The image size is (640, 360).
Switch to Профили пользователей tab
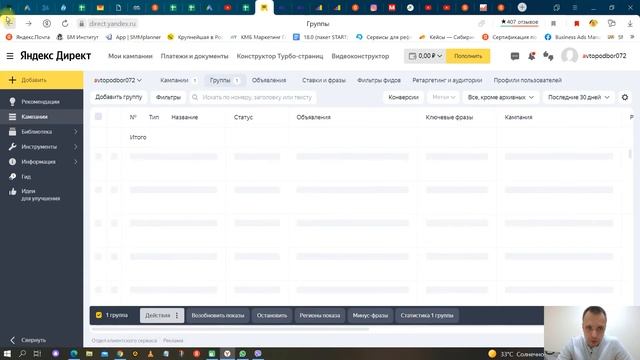pyautogui.click(x=527, y=80)
